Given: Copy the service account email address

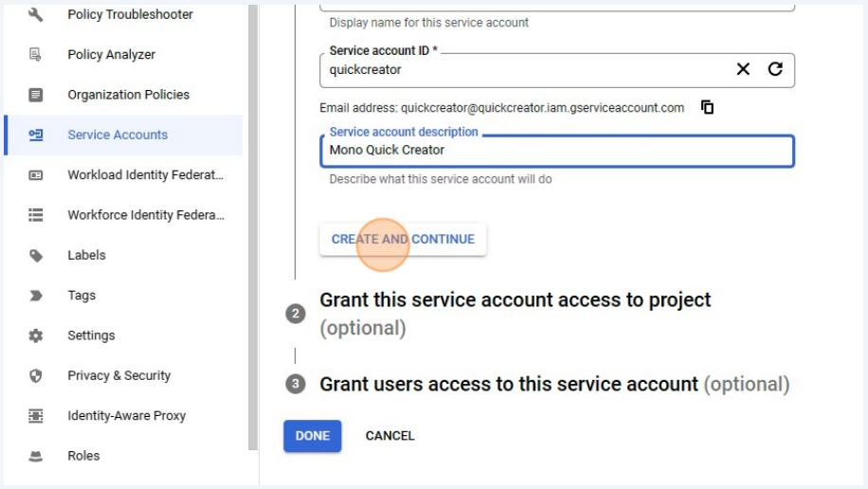Looking at the screenshot, I should tap(708, 107).
